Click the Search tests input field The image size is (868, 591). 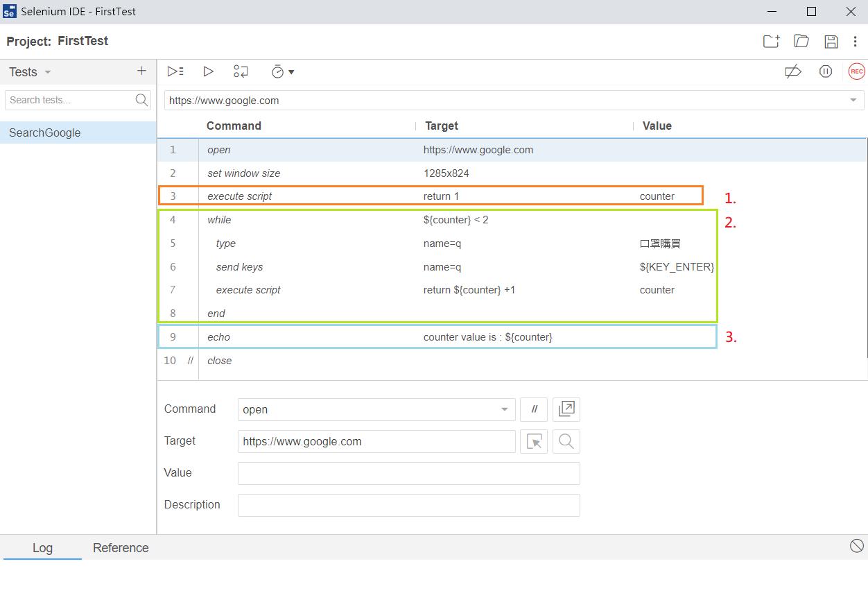point(69,100)
